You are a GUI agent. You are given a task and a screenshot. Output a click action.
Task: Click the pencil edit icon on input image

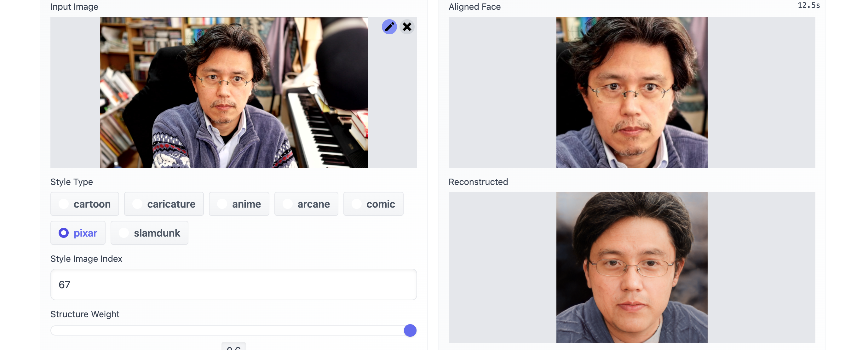[389, 26]
